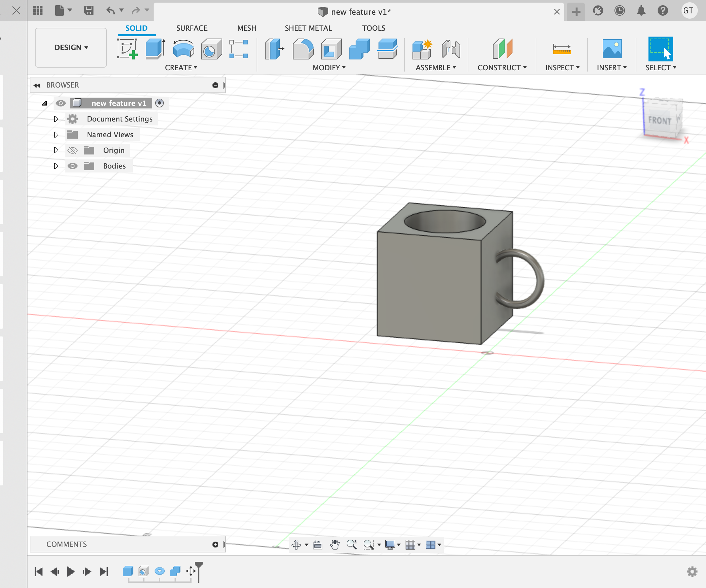Open Display Settings dropdown in navigation bar
Viewport: 706px width, 588px height.
(x=393, y=545)
